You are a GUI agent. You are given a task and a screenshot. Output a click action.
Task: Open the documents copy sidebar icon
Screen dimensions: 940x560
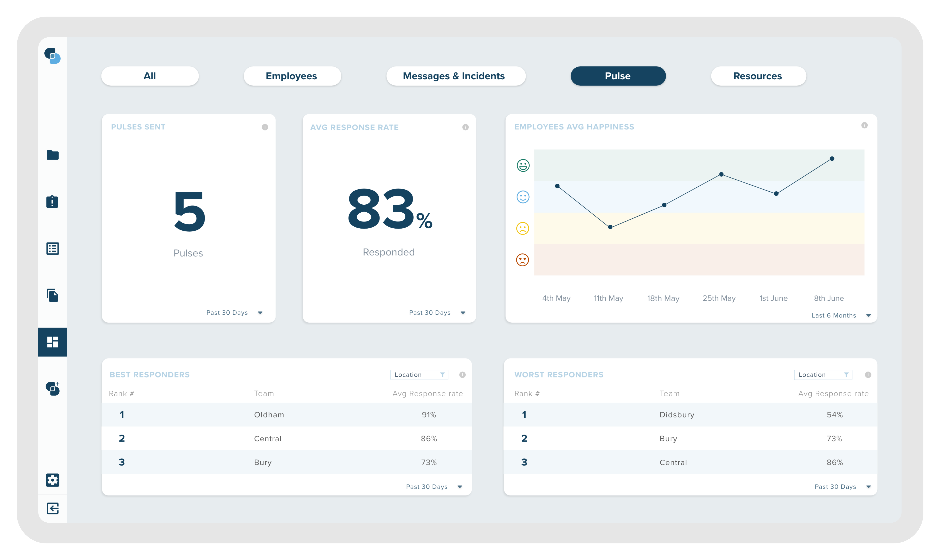(53, 295)
